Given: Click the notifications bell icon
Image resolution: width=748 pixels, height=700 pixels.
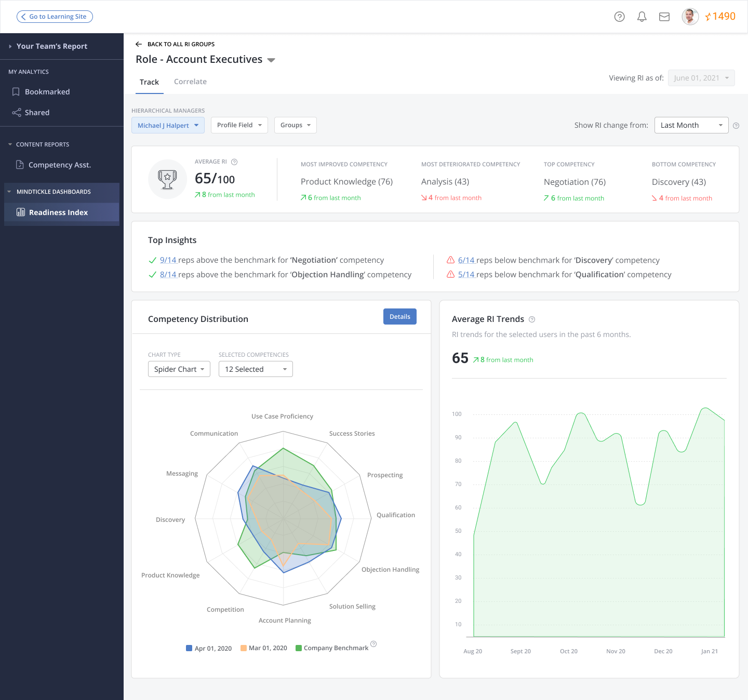Looking at the screenshot, I should [642, 17].
